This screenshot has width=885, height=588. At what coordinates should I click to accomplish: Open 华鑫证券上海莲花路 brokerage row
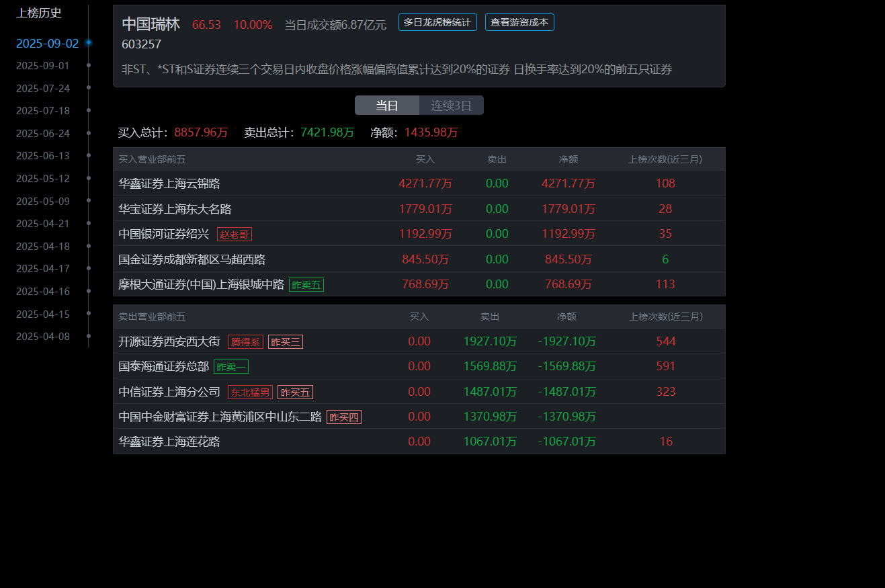tap(419, 442)
